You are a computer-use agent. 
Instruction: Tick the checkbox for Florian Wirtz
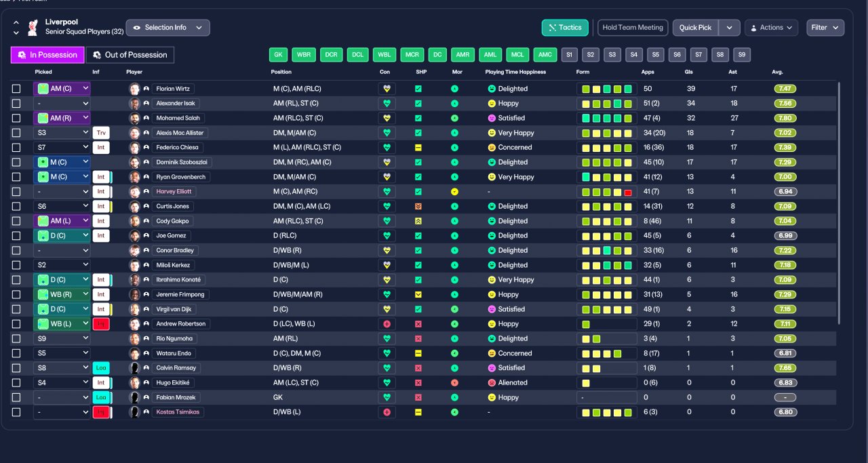click(x=16, y=89)
